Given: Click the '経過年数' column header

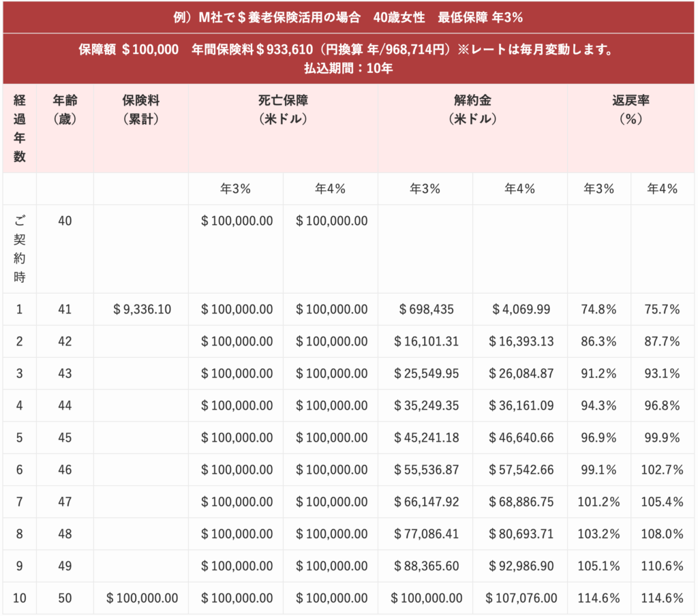Looking at the screenshot, I should pos(20,128).
